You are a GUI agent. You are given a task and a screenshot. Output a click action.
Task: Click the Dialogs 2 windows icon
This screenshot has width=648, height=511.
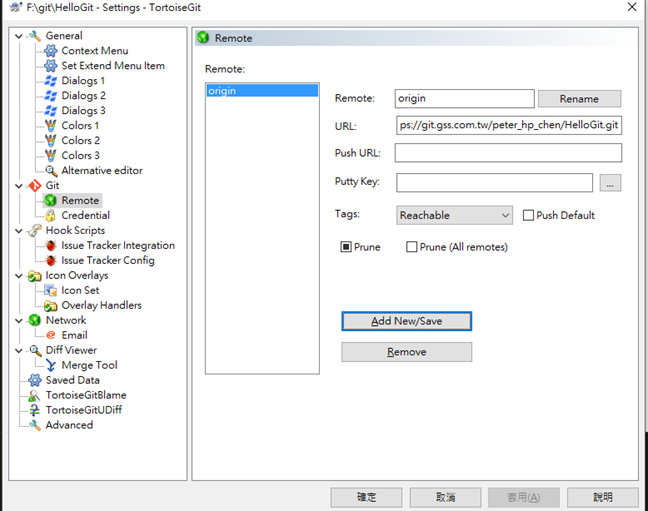click(50, 96)
